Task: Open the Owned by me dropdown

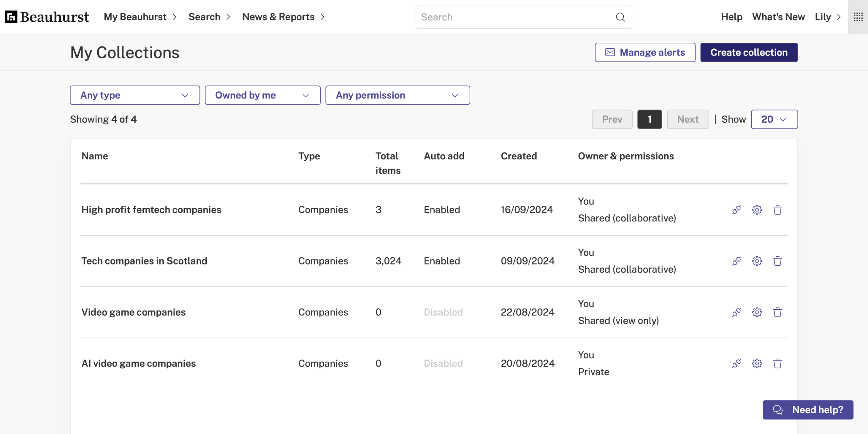Action: point(262,95)
